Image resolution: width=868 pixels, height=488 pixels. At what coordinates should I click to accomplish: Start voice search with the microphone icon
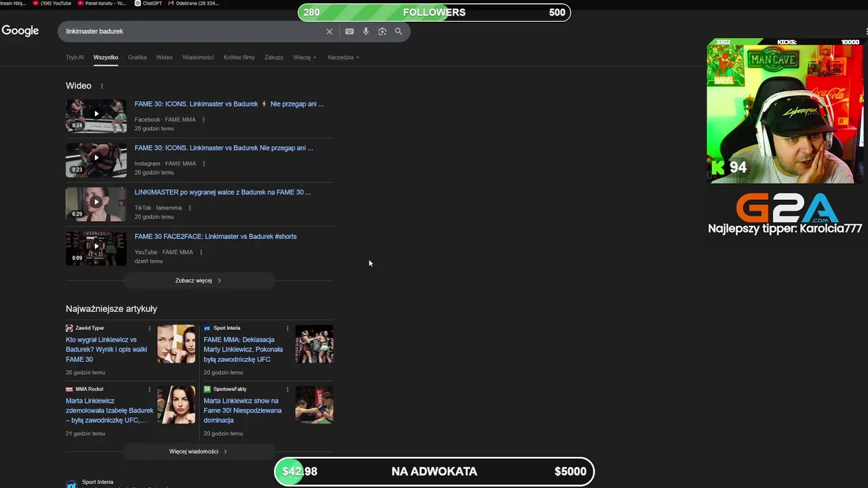click(366, 31)
